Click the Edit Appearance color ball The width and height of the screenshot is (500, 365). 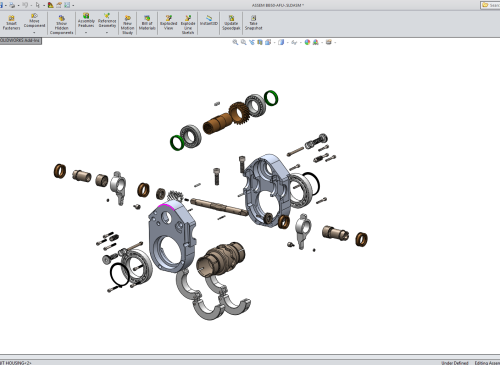[x=307, y=42]
